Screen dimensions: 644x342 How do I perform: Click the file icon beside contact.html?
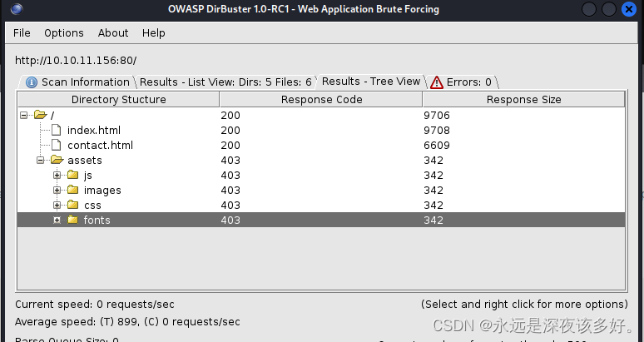(x=57, y=145)
